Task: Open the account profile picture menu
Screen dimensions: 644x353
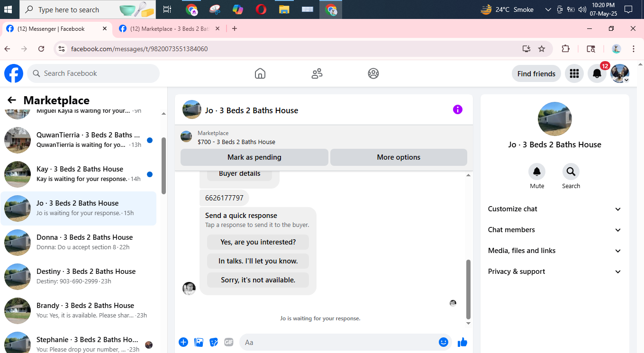Action: coord(620,73)
